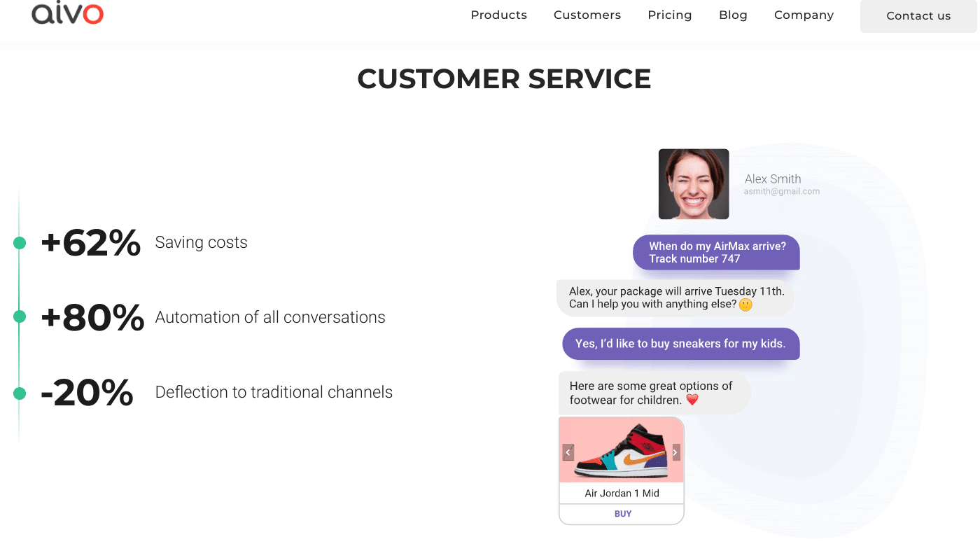Click the Aivo logo
Viewport: 980px width, 544px height.
pyautogui.click(x=67, y=13)
